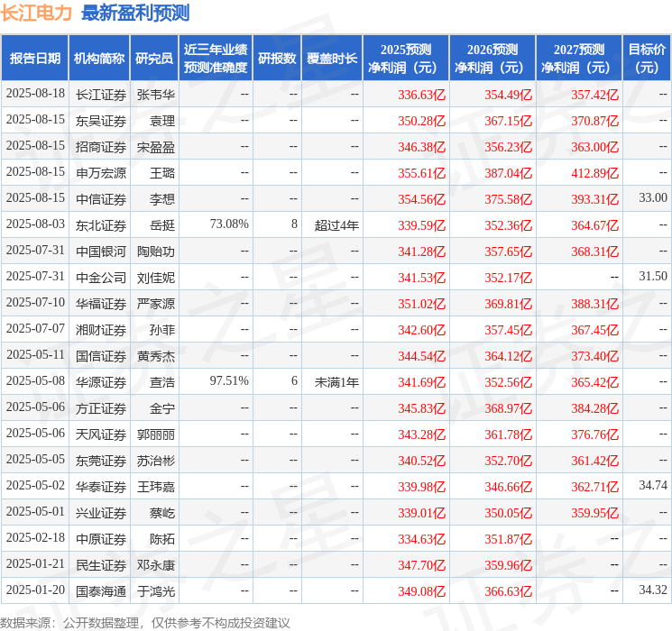Click target price 34.32

pos(653,590)
